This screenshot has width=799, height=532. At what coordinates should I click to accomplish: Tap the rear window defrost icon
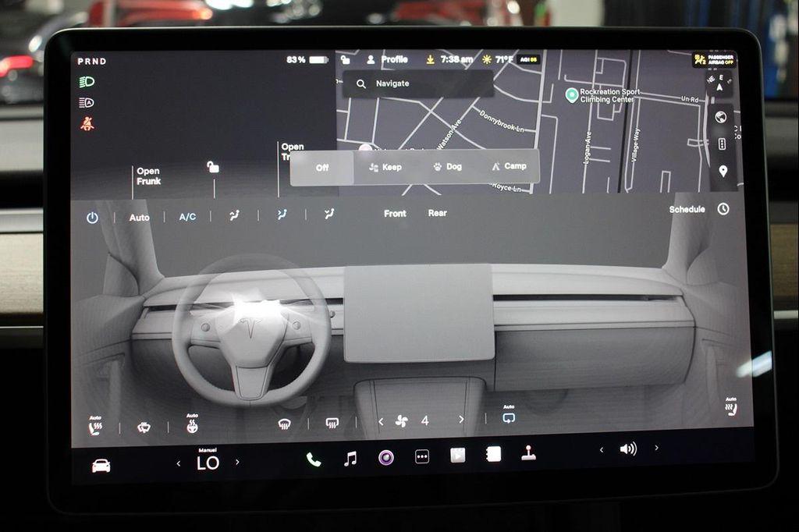pyautogui.click(x=333, y=421)
